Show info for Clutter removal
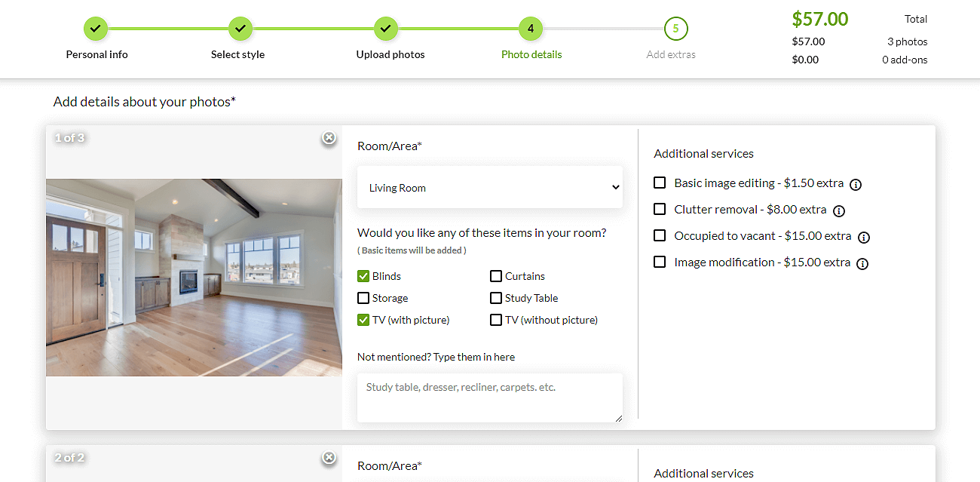The width and height of the screenshot is (980, 482). (838, 210)
